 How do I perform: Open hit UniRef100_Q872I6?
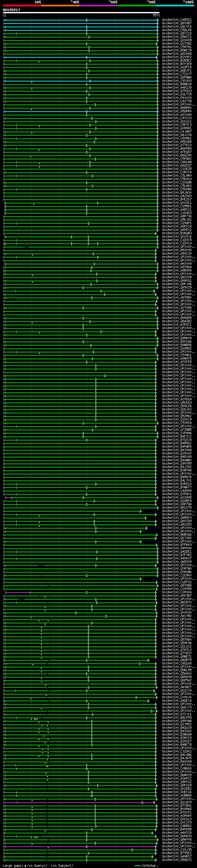tap(176, 34)
